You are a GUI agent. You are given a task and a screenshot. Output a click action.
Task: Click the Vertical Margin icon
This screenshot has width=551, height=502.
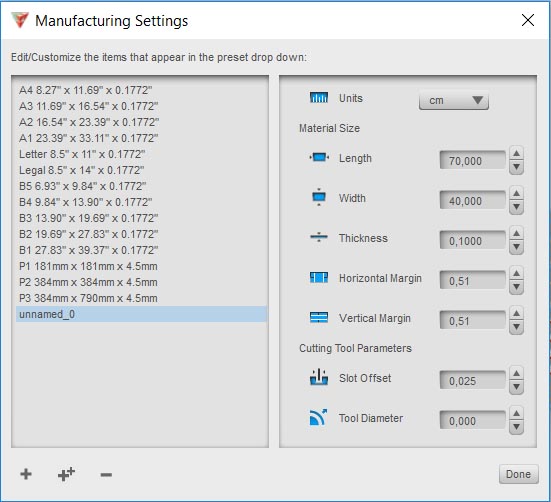(x=319, y=318)
